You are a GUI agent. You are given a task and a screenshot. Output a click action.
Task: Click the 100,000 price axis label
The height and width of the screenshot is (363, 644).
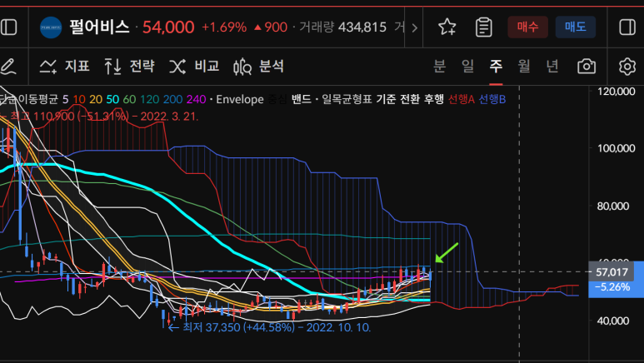616,148
